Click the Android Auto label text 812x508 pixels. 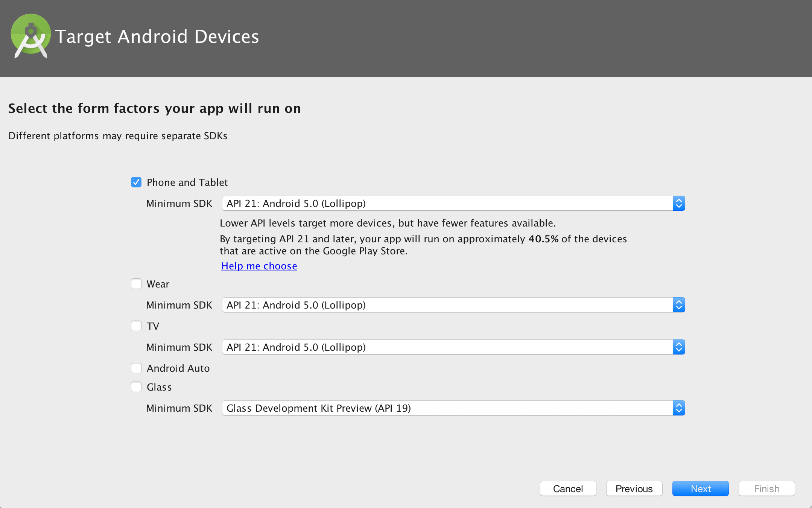[x=178, y=368]
